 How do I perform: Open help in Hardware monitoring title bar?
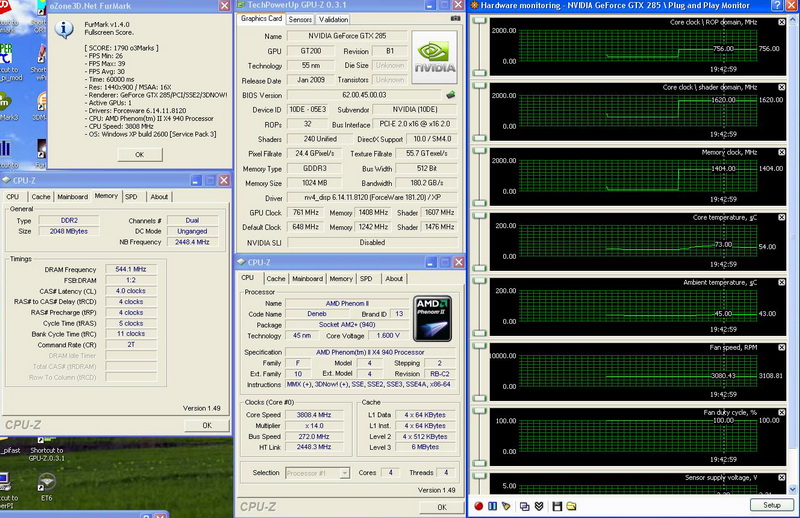coord(777,6)
